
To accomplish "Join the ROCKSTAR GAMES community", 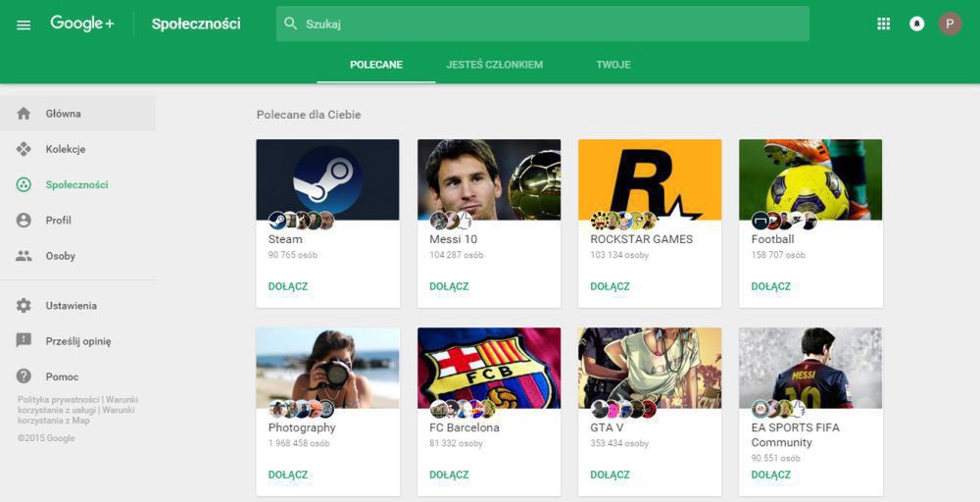I will point(610,286).
